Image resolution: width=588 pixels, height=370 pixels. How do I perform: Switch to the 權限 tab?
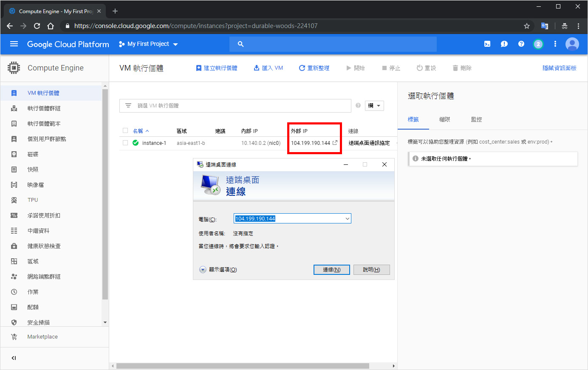click(x=444, y=120)
